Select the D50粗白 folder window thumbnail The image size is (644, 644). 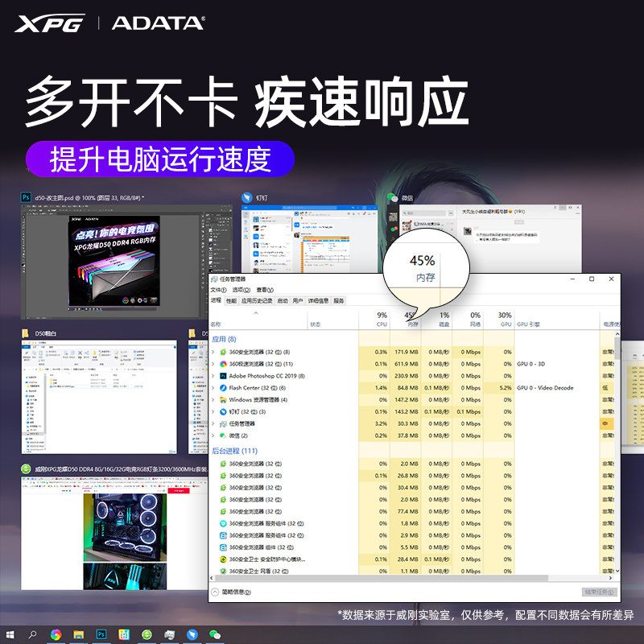click(x=99, y=397)
